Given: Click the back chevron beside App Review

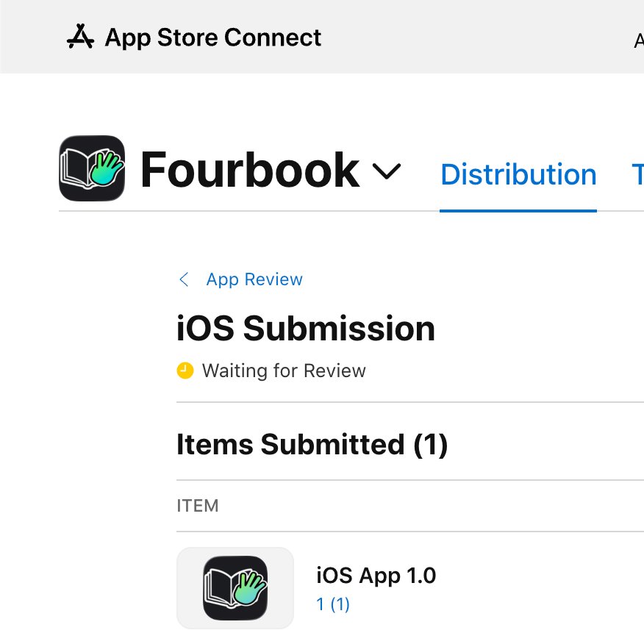Looking at the screenshot, I should (x=184, y=279).
